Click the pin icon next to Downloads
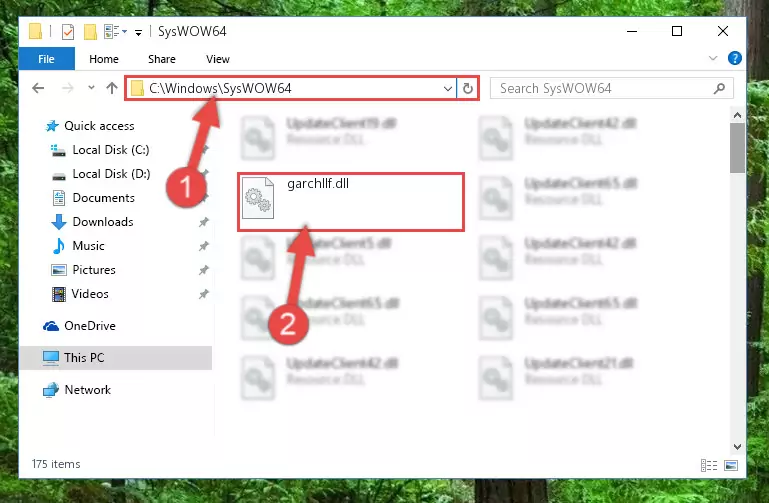The width and height of the screenshot is (769, 503). click(x=204, y=222)
